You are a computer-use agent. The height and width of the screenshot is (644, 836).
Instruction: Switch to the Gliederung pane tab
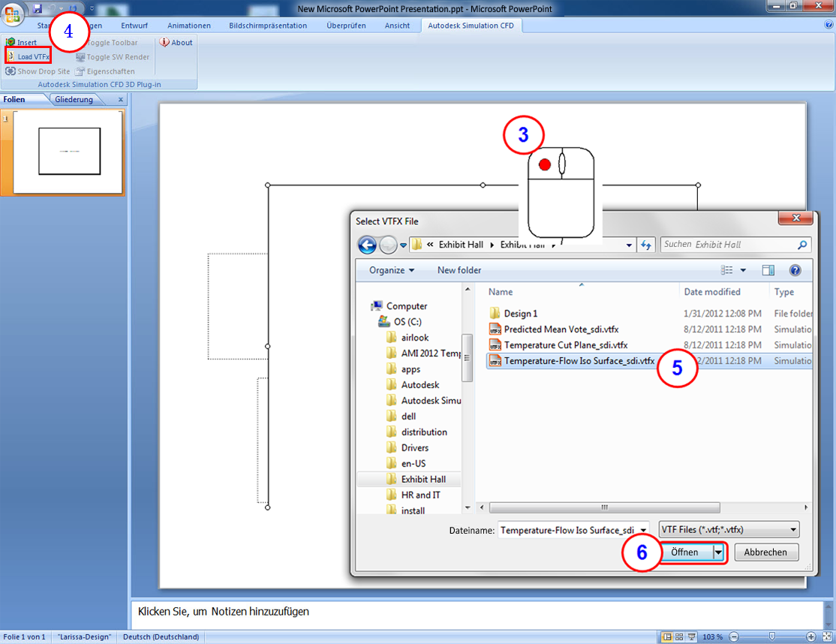coord(74,99)
